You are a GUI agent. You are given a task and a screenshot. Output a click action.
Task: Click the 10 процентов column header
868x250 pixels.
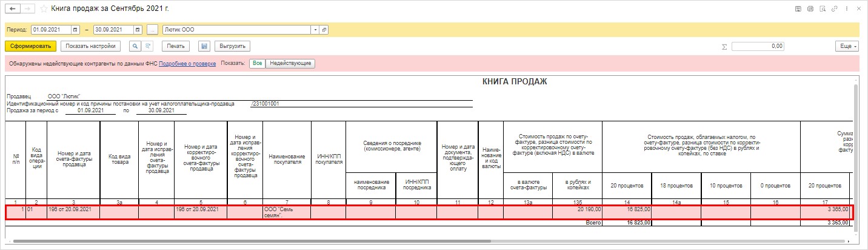point(726,185)
